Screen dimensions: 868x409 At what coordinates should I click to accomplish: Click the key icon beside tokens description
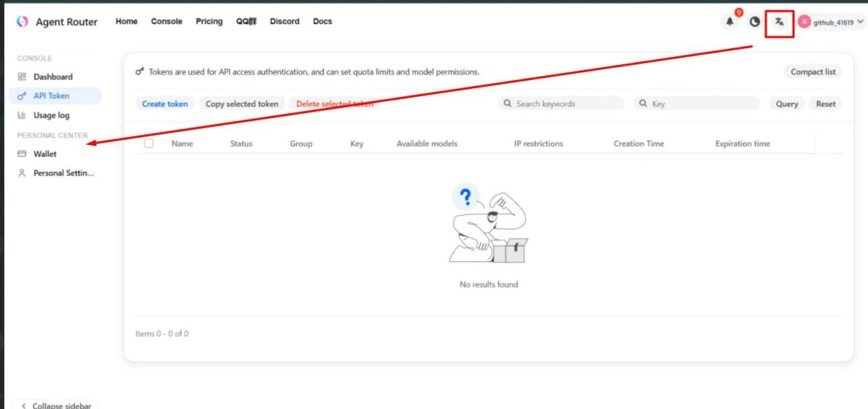point(140,71)
